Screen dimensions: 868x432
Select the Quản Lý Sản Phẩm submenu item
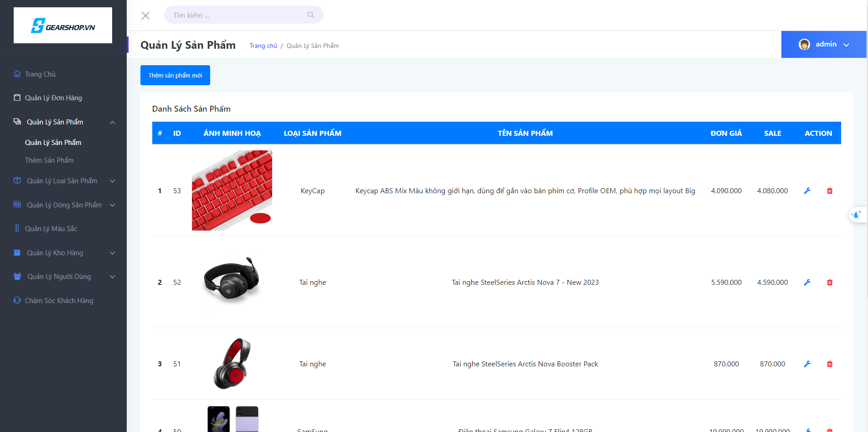[x=53, y=143]
